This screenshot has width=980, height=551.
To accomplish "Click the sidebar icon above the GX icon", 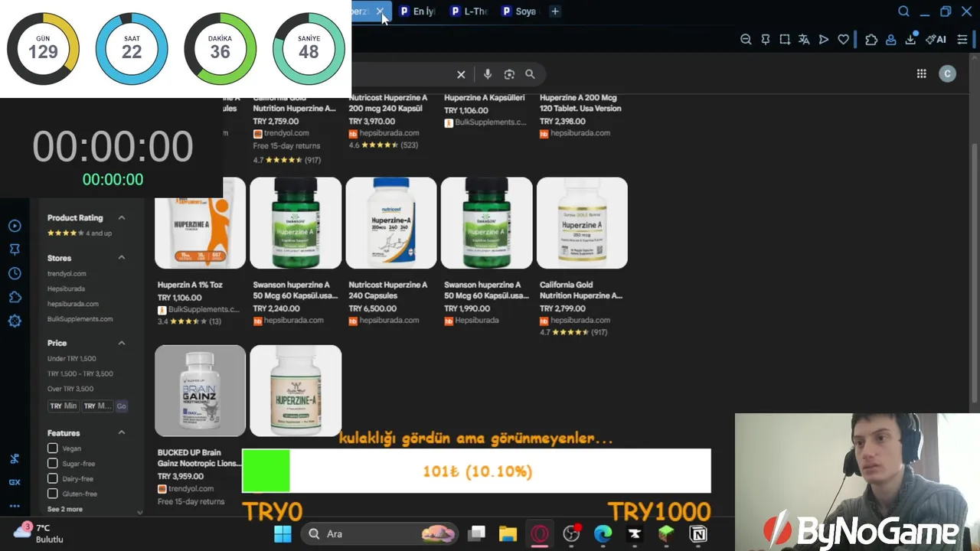I will point(15,458).
